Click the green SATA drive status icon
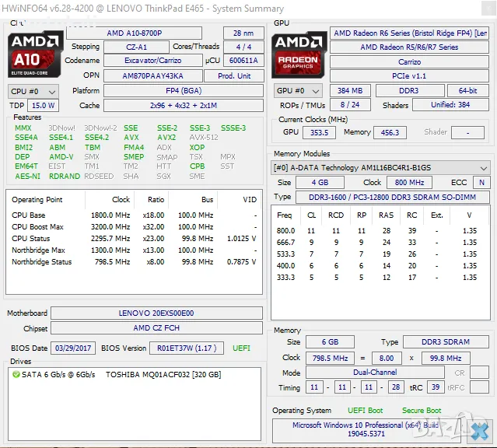 pos(16,374)
